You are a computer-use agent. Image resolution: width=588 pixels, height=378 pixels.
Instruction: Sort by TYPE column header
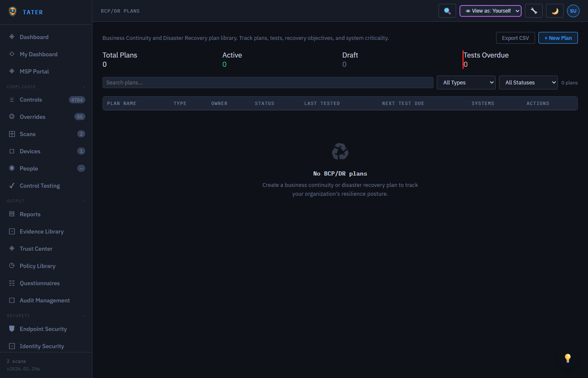180,103
